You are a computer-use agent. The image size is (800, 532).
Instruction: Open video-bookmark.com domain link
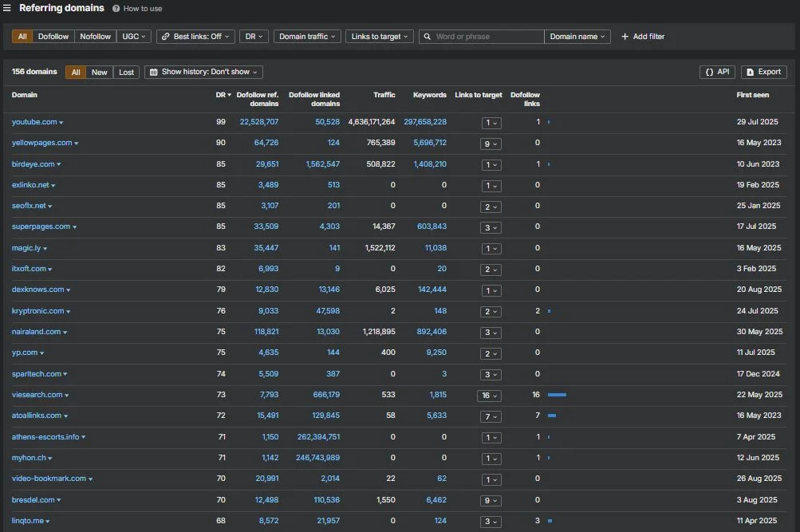click(49, 479)
